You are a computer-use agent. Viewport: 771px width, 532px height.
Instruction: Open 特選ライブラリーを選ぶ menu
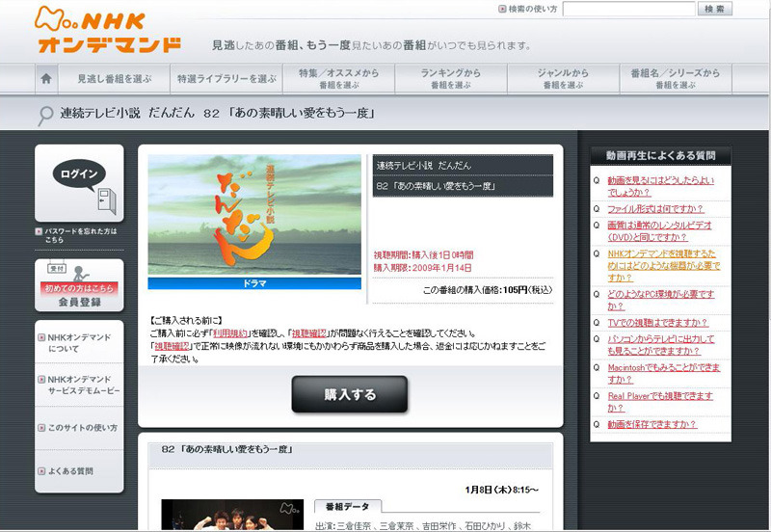[x=226, y=79]
